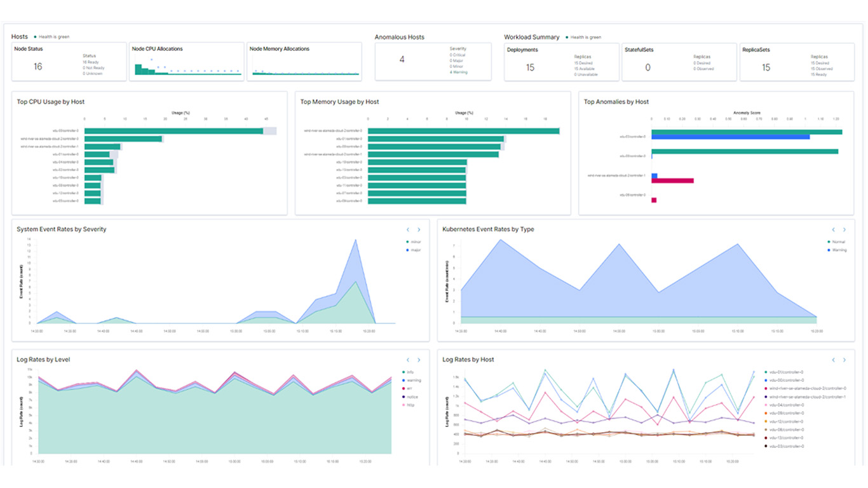Click the Top Memory Usage by Host title
Image resolution: width=868 pixels, height=488 pixels.
[x=339, y=102]
